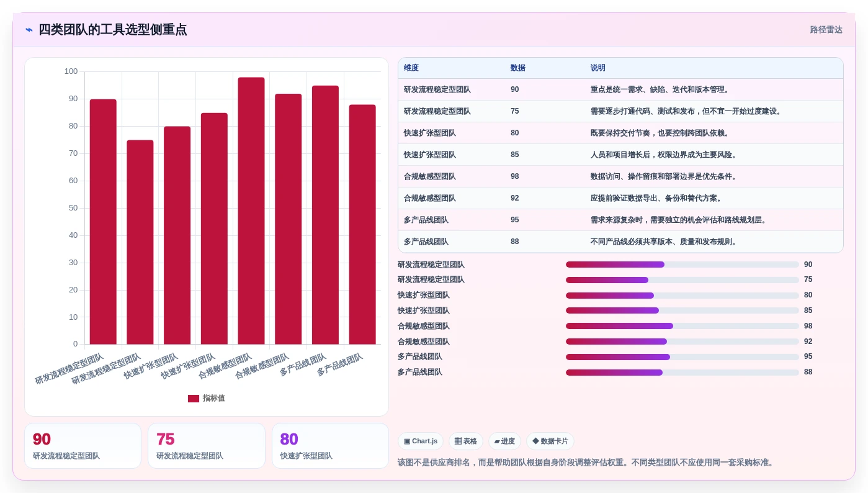Click the table data cell showing 85
The width and height of the screenshot is (868, 493).
point(515,155)
